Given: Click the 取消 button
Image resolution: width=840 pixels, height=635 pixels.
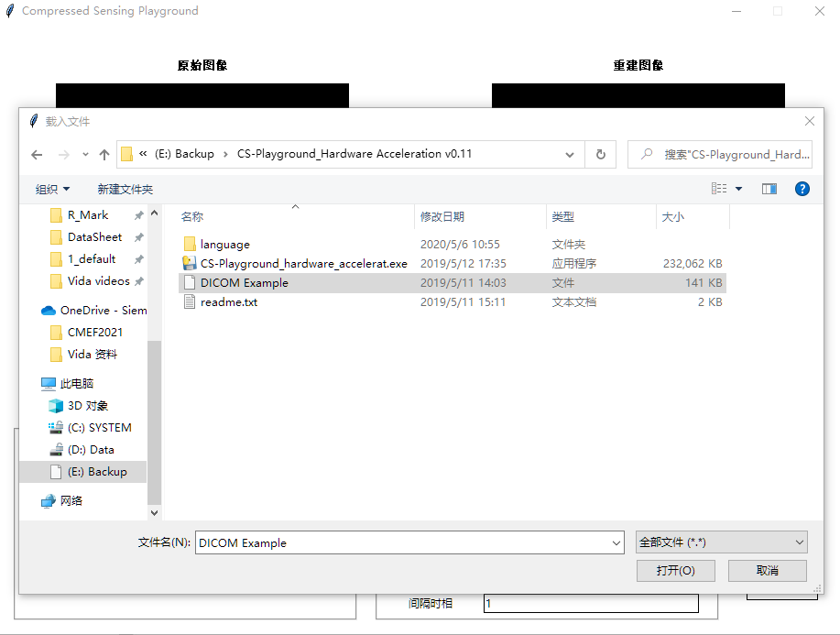Looking at the screenshot, I should click(767, 571).
